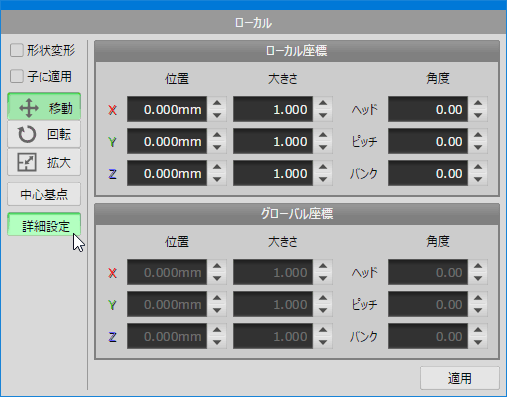Screen dimensions: 507x397
Task: Click local size Z input field
Action: coord(273,173)
